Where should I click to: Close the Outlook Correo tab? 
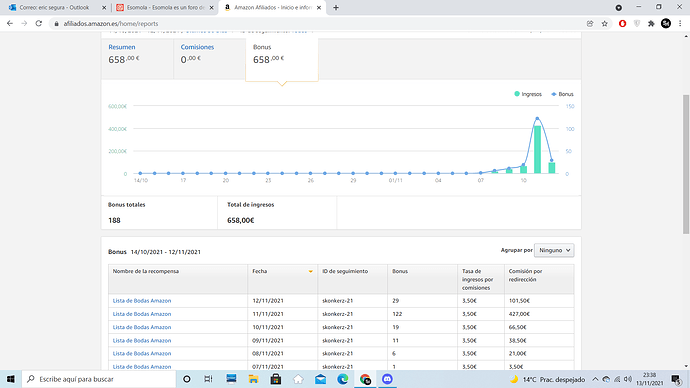tap(104, 7)
